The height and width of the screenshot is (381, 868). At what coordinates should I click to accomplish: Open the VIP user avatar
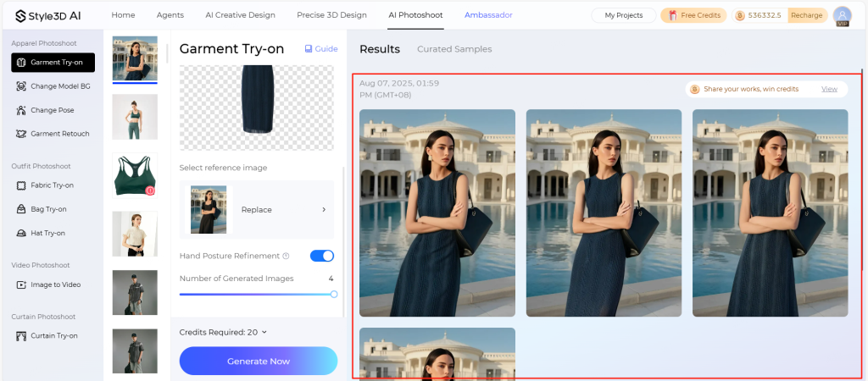pyautogui.click(x=842, y=16)
